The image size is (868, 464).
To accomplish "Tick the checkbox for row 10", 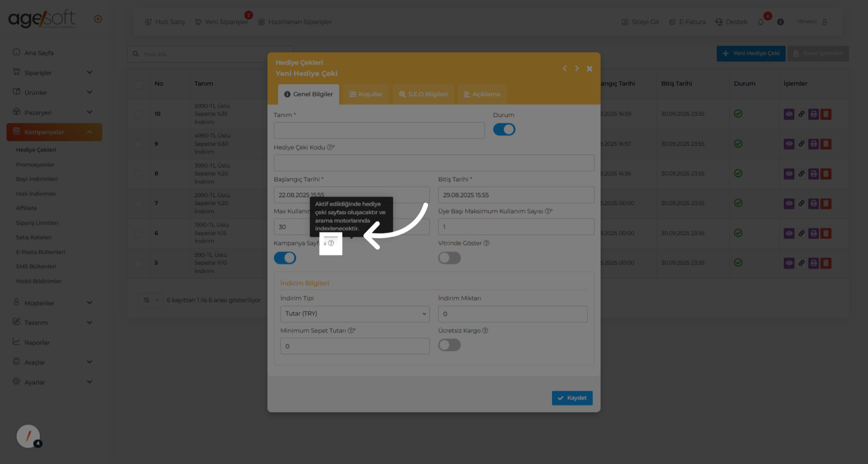I will pyautogui.click(x=138, y=114).
